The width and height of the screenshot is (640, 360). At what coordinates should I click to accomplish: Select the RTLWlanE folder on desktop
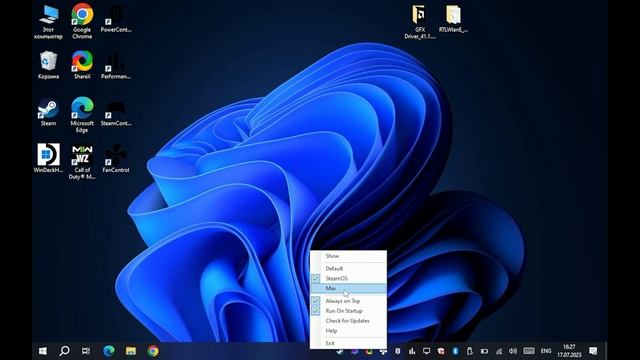click(x=453, y=19)
